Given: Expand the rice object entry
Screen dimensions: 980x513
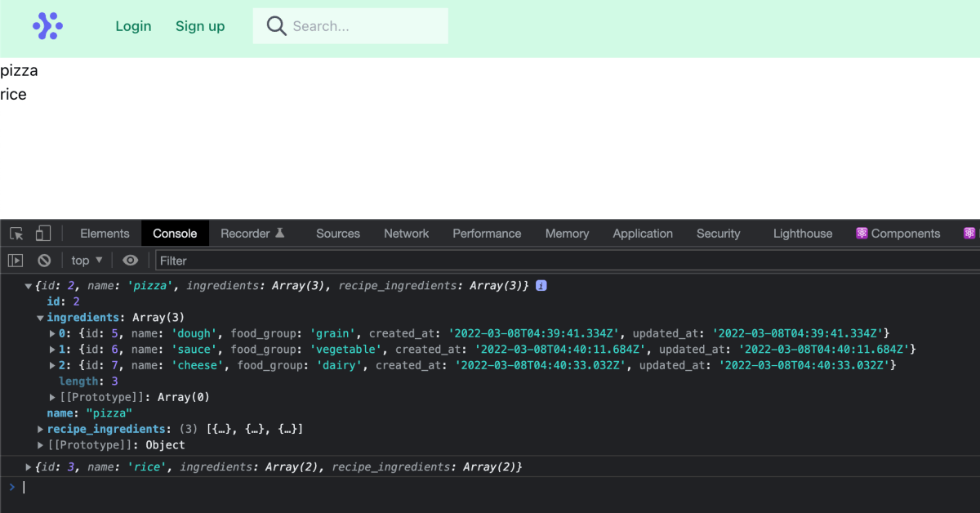Looking at the screenshot, I should 28,466.
